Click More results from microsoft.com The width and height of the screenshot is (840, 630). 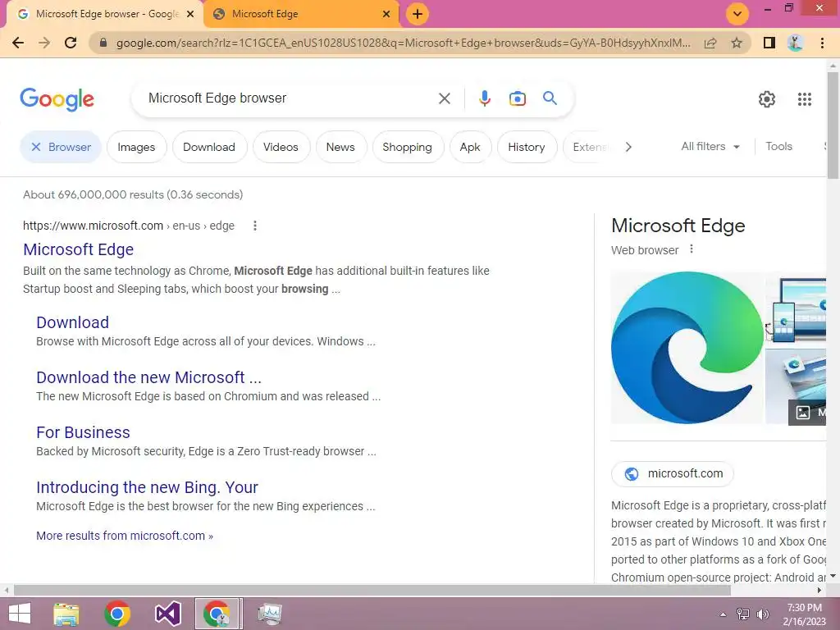[x=125, y=536]
